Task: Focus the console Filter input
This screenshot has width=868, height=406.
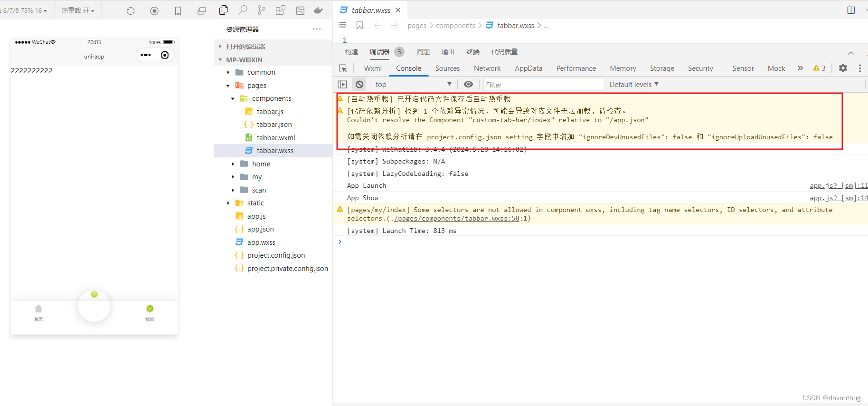Action: click(544, 85)
